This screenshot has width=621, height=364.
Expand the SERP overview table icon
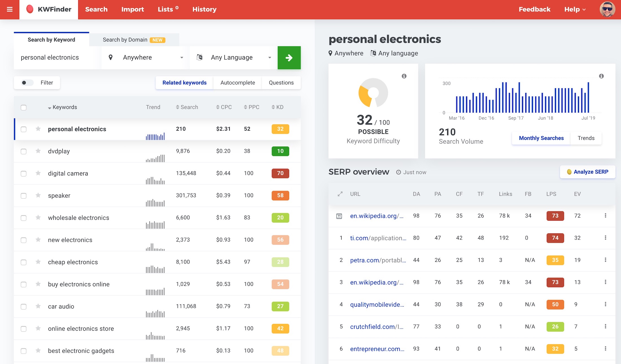(x=340, y=194)
